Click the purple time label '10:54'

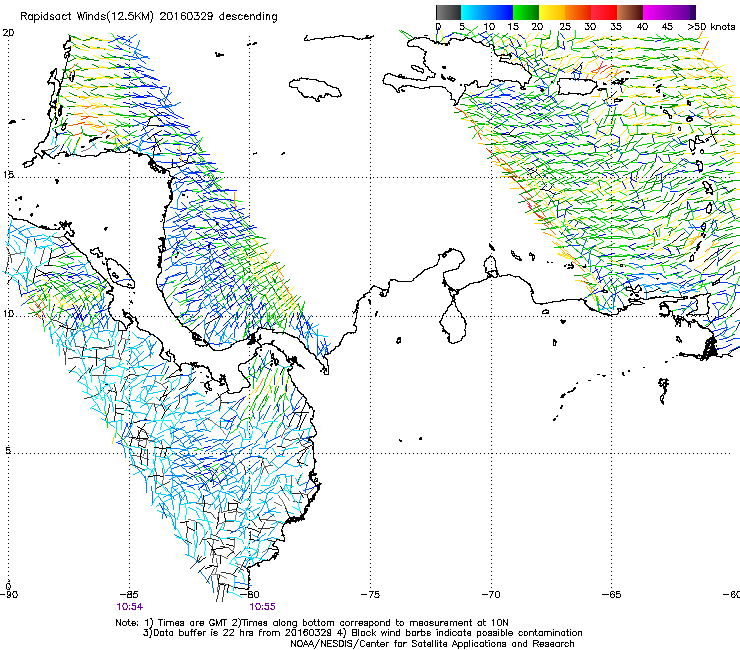pos(130,607)
